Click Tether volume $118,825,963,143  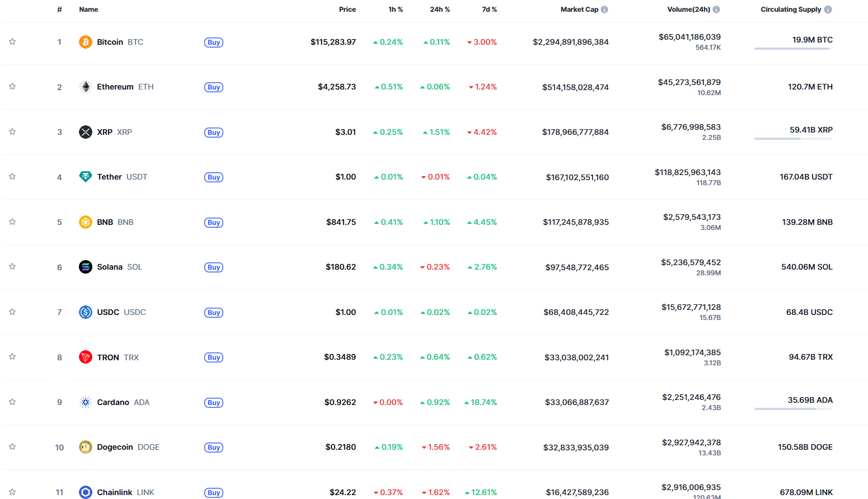tap(688, 172)
